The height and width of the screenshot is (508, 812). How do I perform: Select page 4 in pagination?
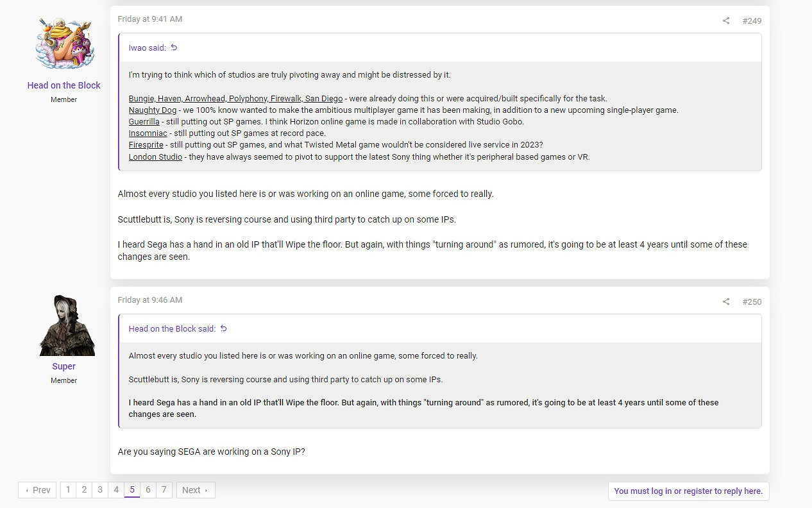[x=116, y=490]
